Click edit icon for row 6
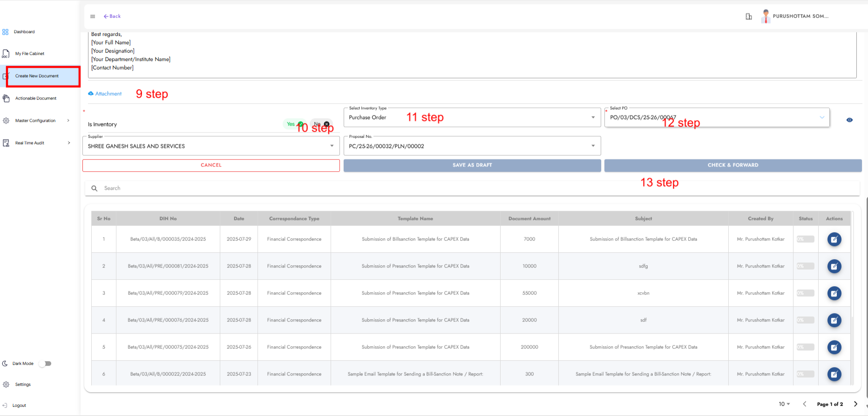868x416 pixels. [834, 374]
